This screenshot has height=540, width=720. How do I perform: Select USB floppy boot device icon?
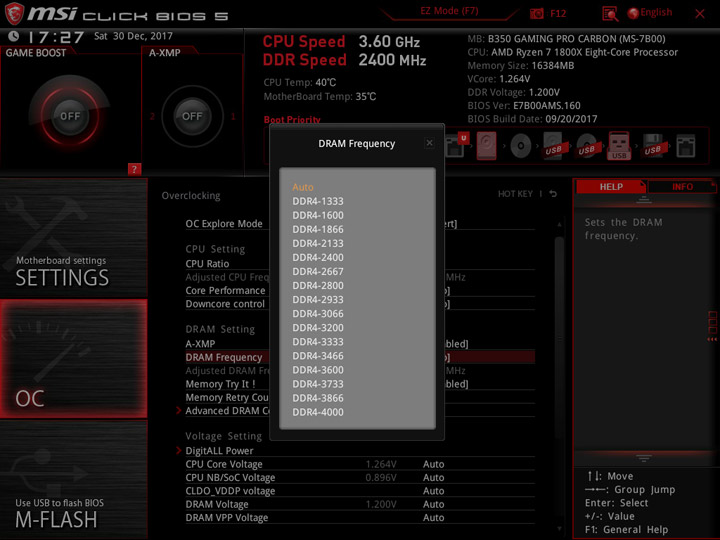tap(652, 146)
